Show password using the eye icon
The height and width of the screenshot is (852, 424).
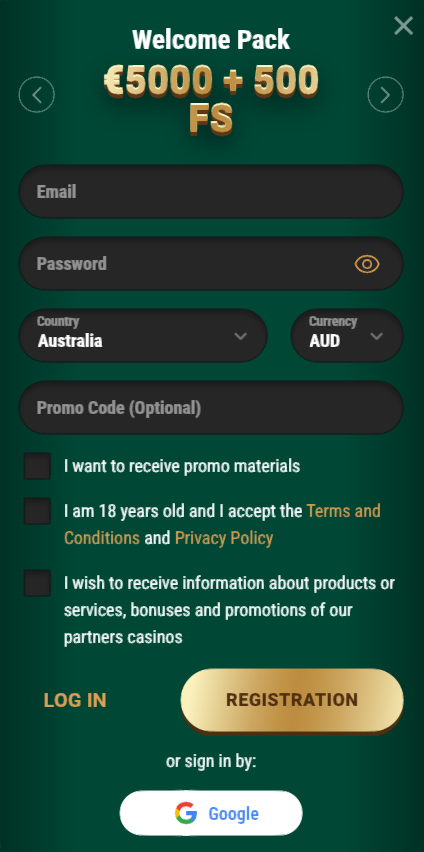click(367, 264)
